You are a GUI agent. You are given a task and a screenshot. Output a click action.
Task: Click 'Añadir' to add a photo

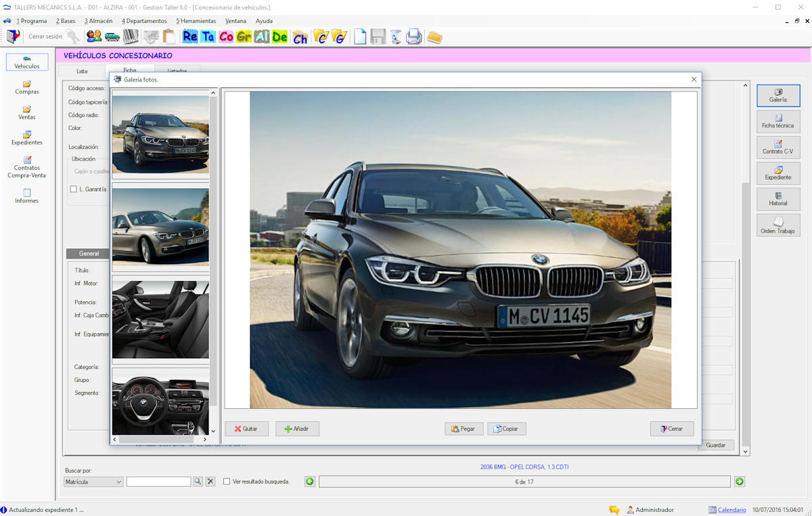point(297,429)
